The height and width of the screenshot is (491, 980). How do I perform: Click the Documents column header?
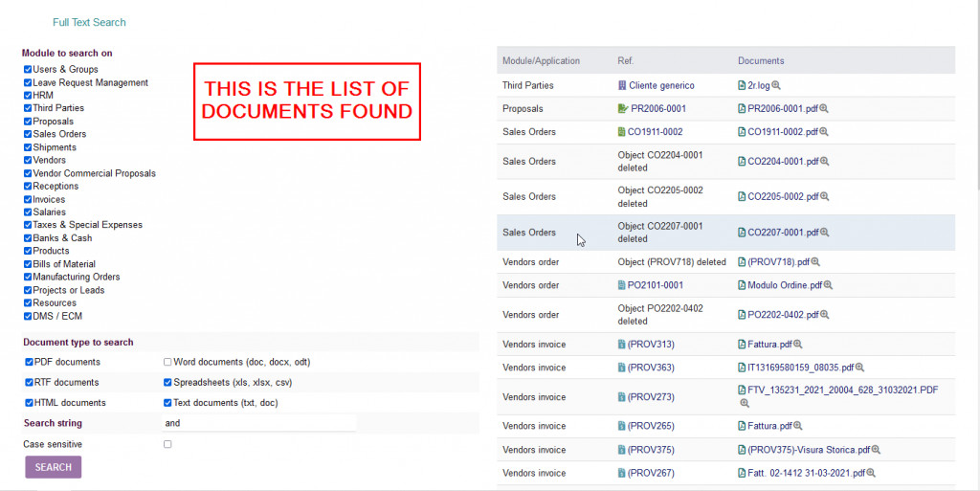[x=761, y=61]
